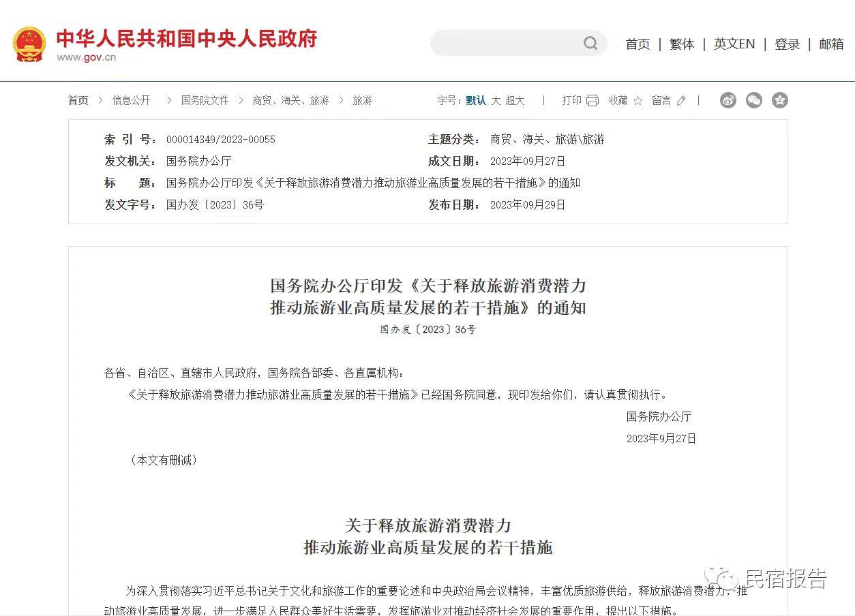This screenshot has width=855, height=616.
Task: Click the 标题 field value in metadata
Action: [374, 183]
